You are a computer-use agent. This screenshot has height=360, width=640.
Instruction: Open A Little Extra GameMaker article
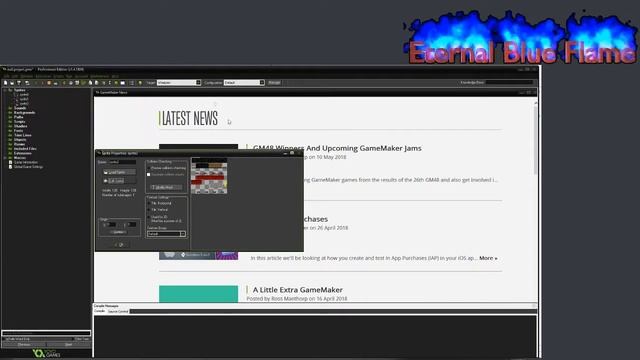point(298,290)
